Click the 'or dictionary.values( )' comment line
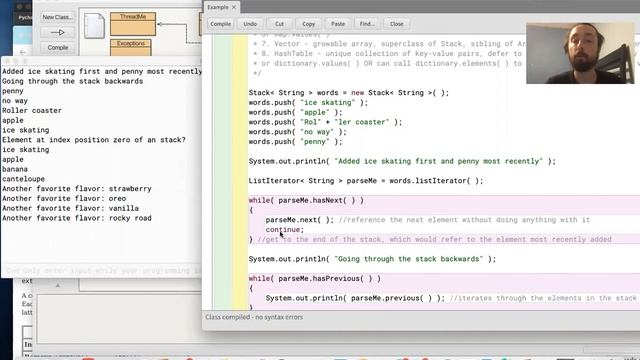Viewport: 640px width, 360px height. click(387, 64)
